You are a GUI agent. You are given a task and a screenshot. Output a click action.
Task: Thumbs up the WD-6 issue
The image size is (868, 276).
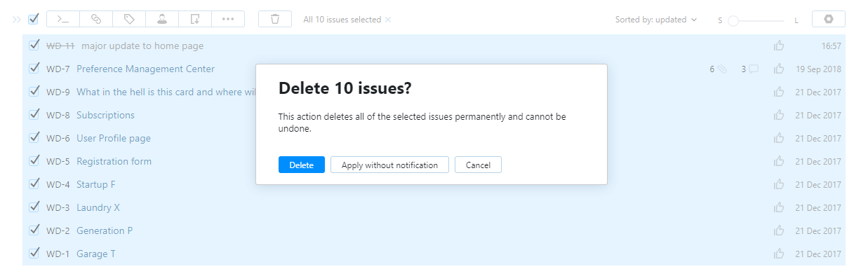[x=779, y=139]
